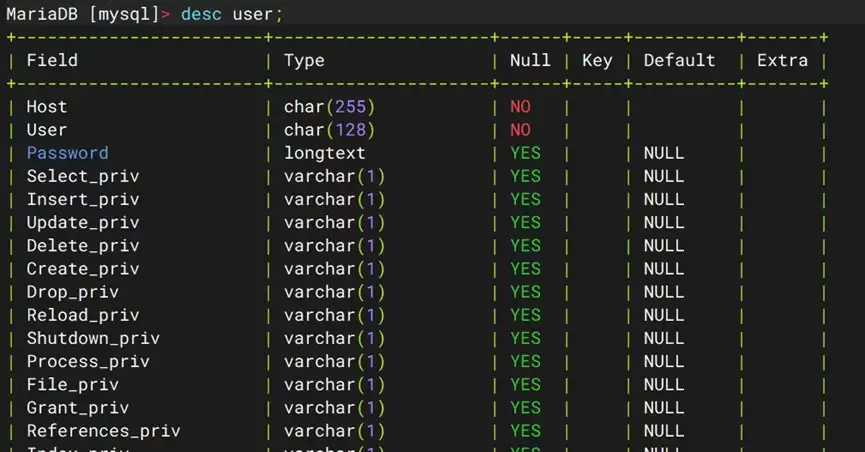Click the 'longtext' type value
This screenshot has height=452, width=865.
tap(324, 153)
